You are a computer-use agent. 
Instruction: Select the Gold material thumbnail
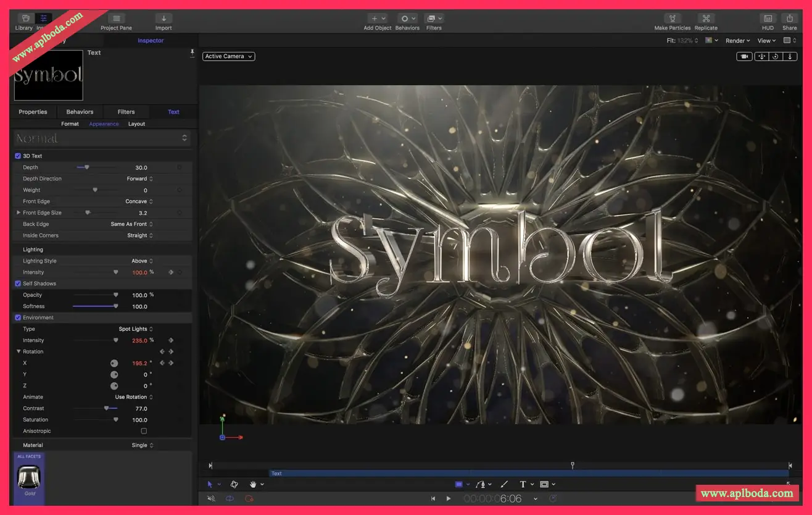pos(29,476)
